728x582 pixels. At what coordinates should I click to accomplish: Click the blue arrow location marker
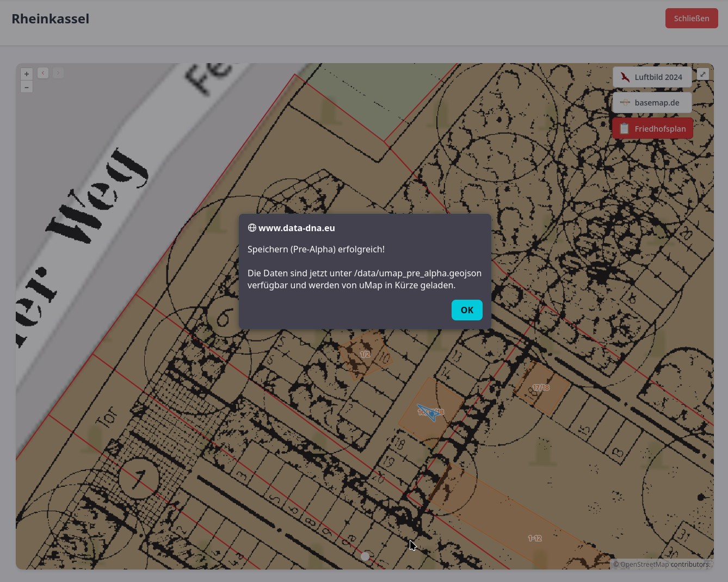429,412
